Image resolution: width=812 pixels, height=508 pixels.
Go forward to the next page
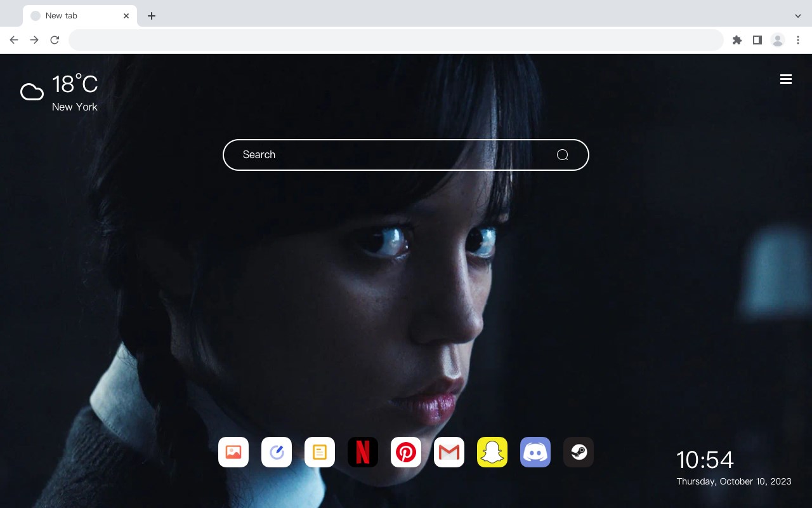[x=34, y=40]
